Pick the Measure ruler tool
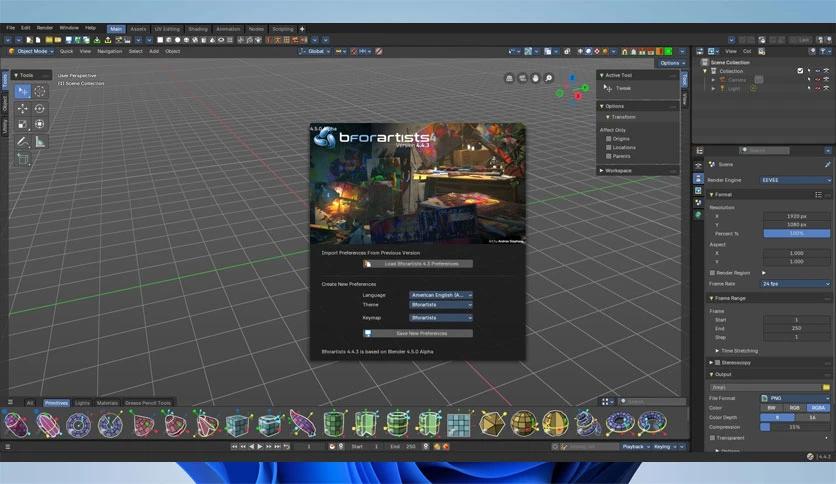This screenshot has height=484, width=836. point(39,141)
